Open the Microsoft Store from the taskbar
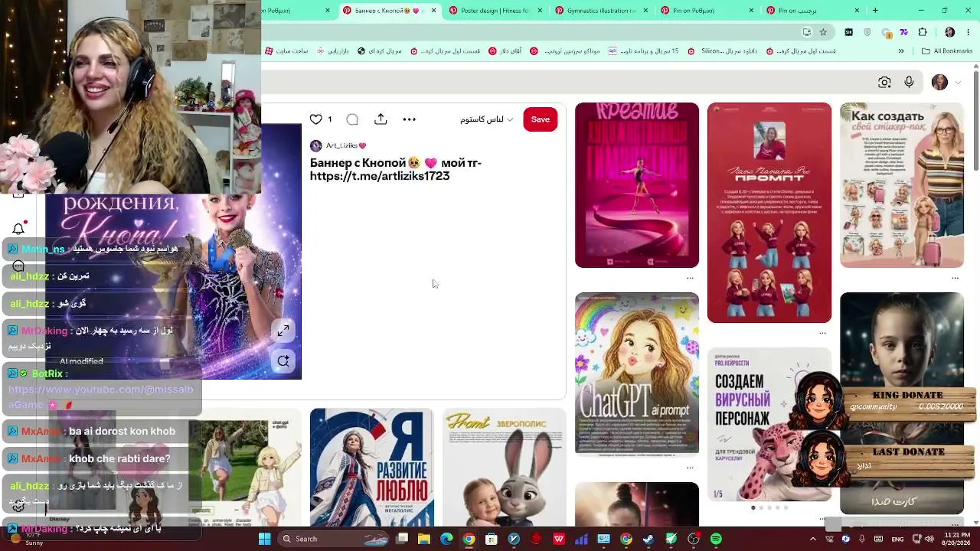This screenshot has height=551, width=980. coord(492,539)
